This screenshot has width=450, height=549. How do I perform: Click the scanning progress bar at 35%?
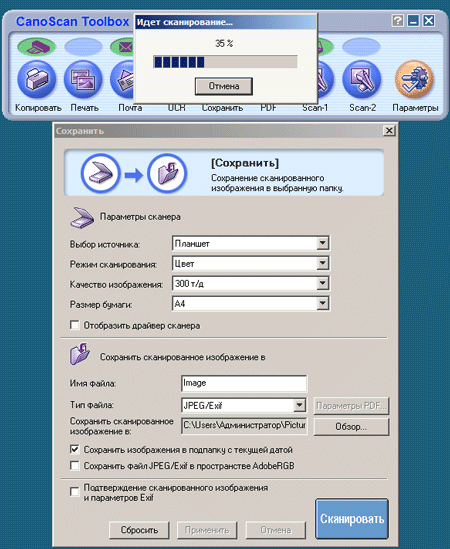(x=225, y=62)
